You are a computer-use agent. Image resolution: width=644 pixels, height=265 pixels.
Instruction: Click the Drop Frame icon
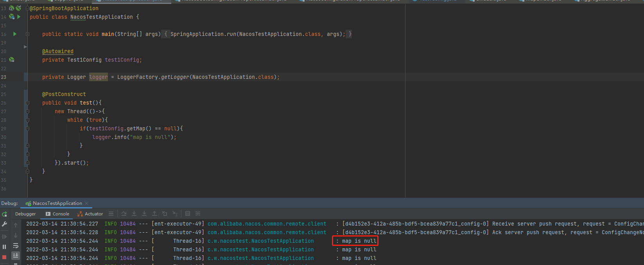pos(165,213)
